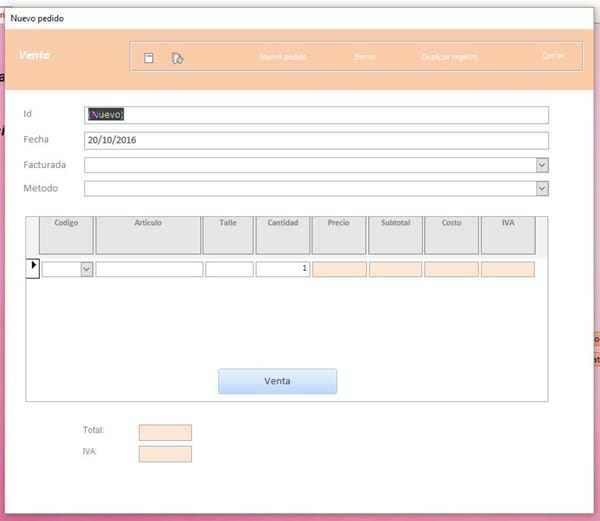This screenshot has width=600, height=521.
Task: Expand the Codigo combo box in the row
Action: click(86, 269)
